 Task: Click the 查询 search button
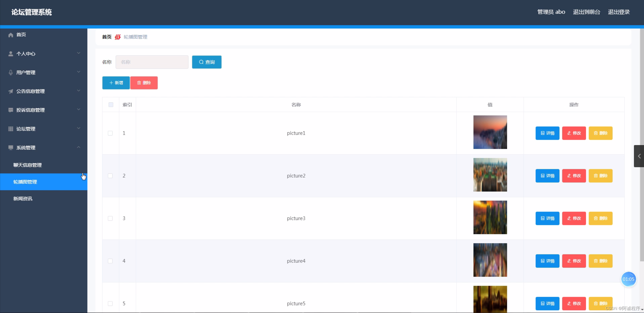tap(207, 62)
